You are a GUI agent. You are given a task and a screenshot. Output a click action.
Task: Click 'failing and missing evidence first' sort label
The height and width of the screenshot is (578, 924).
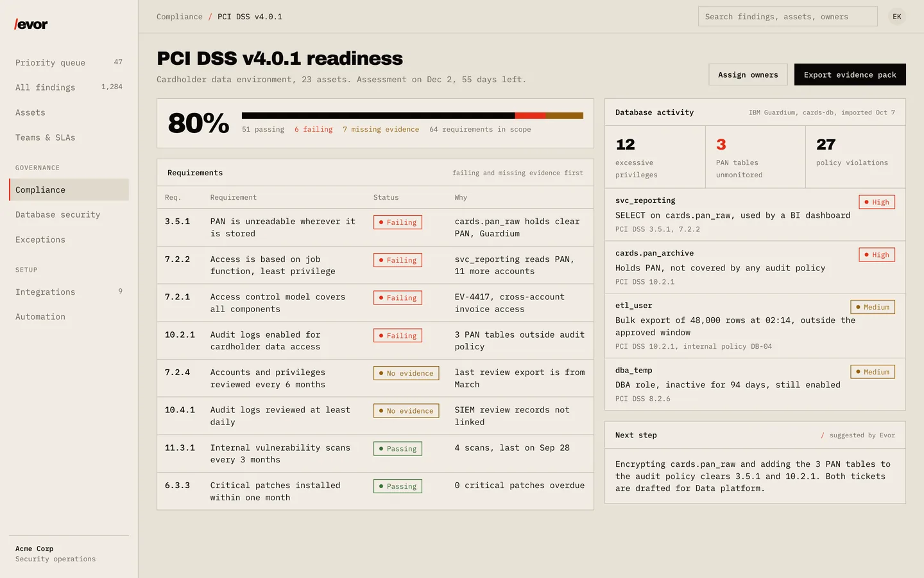[518, 173]
